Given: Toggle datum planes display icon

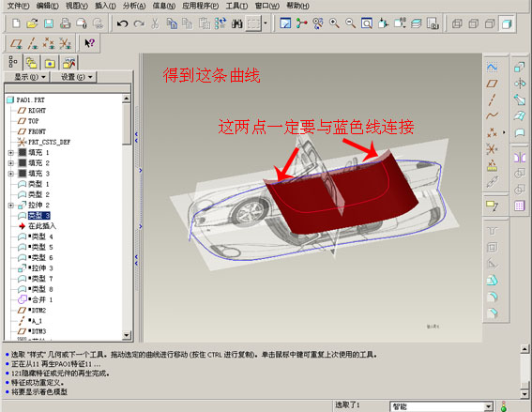Looking at the screenshot, I should (16, 43).
